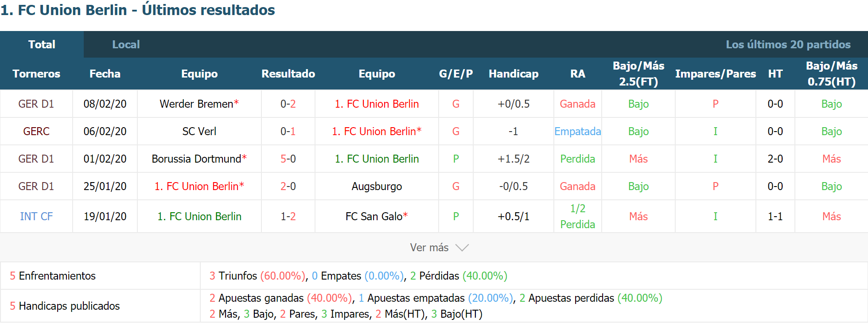868x323 pixels.
Task: Select the SC Verl team name
Action: (x=199, y=131)
